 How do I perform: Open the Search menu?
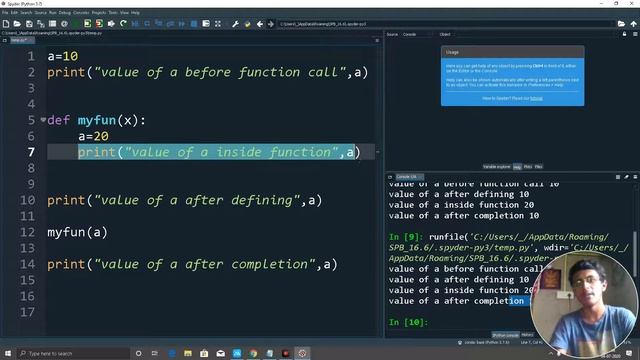[x=26, y=13]
